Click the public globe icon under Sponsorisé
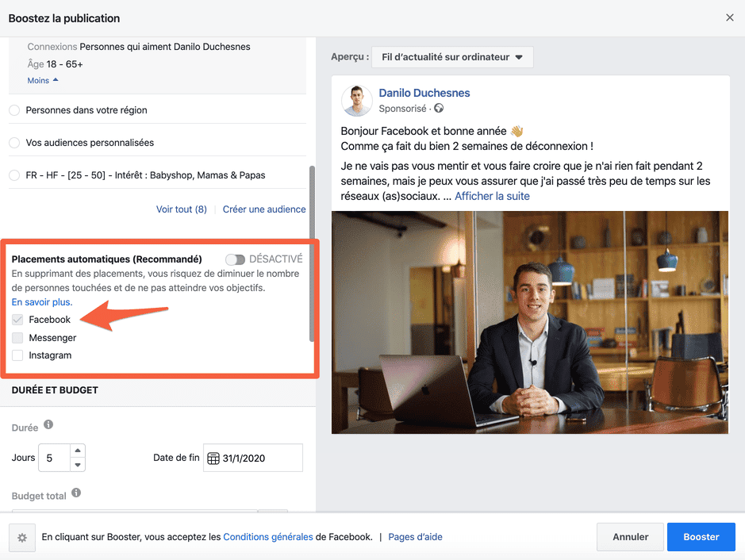Image resolution: width=745 pixels, height=560 pixels. 439,109
